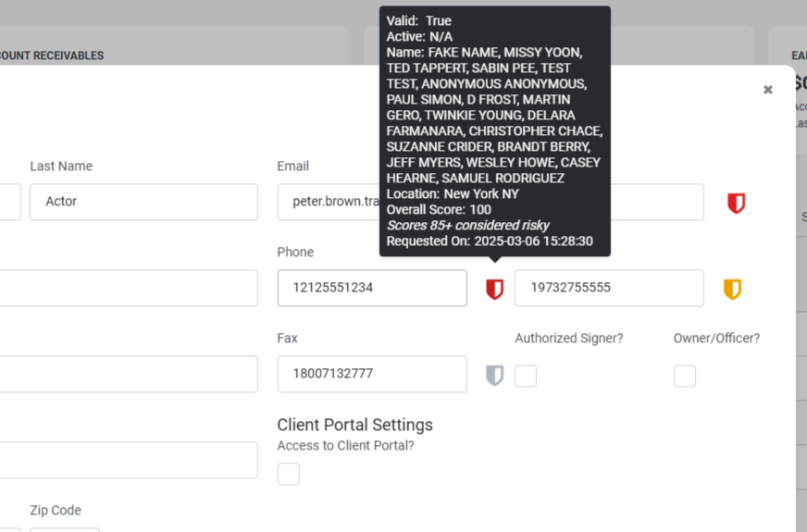Click the field containing 19732755555
Image resolution: width=807 pixels, height=532 pixels.
click(609, 288)
